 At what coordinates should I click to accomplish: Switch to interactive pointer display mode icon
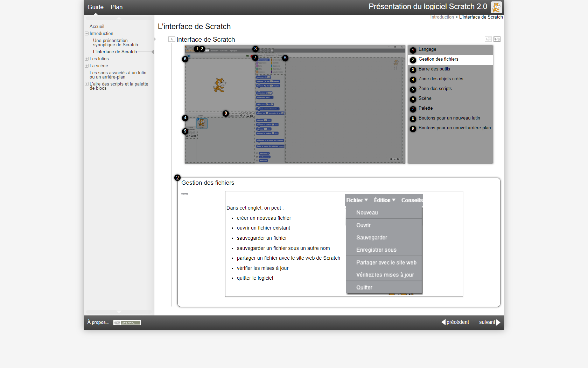point(497,39)
